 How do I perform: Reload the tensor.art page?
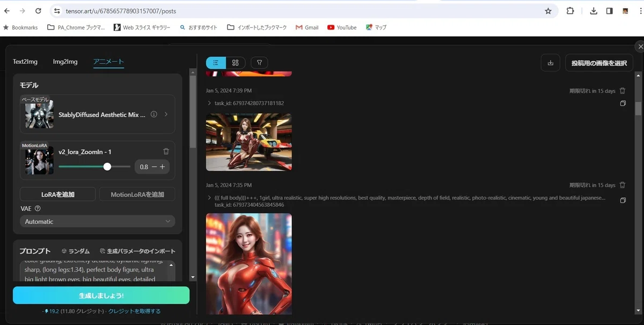tap(38, 11)
